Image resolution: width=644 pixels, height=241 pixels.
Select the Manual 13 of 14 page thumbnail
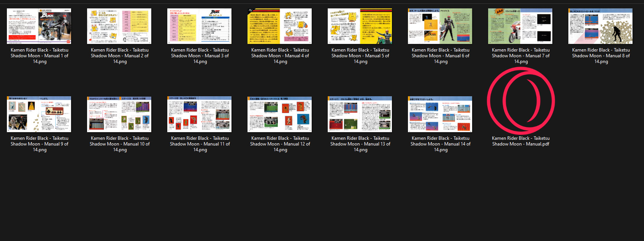coord(360,114)
